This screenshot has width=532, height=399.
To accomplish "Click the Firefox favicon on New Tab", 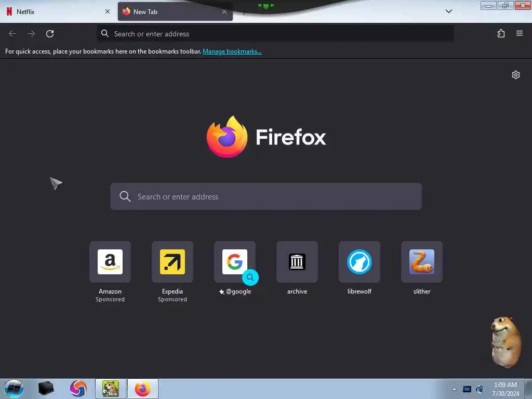I will pos(126,11).
